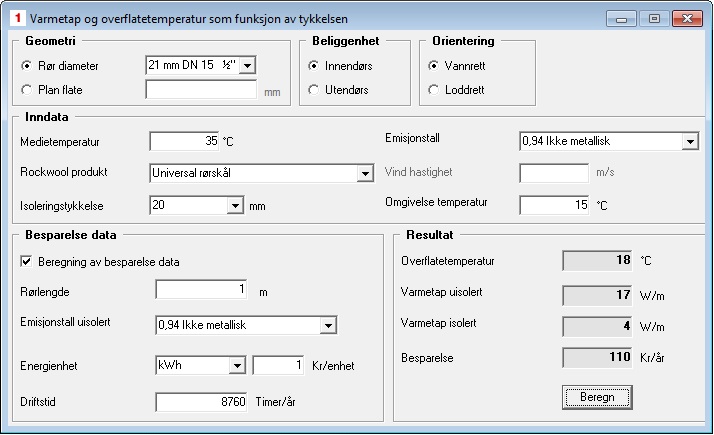Open Emisjonstall uisolert dropdown
This screenshot has height=435, width=714.
click(x=328, y=325)
